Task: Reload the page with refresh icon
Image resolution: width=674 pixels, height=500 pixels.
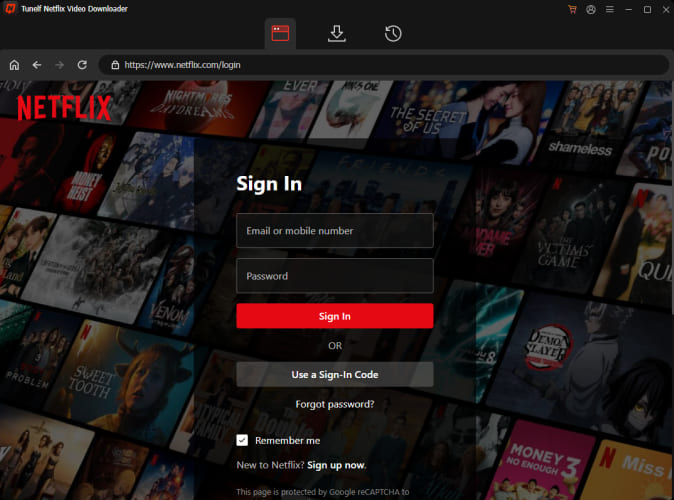Action: pos(81,65)
